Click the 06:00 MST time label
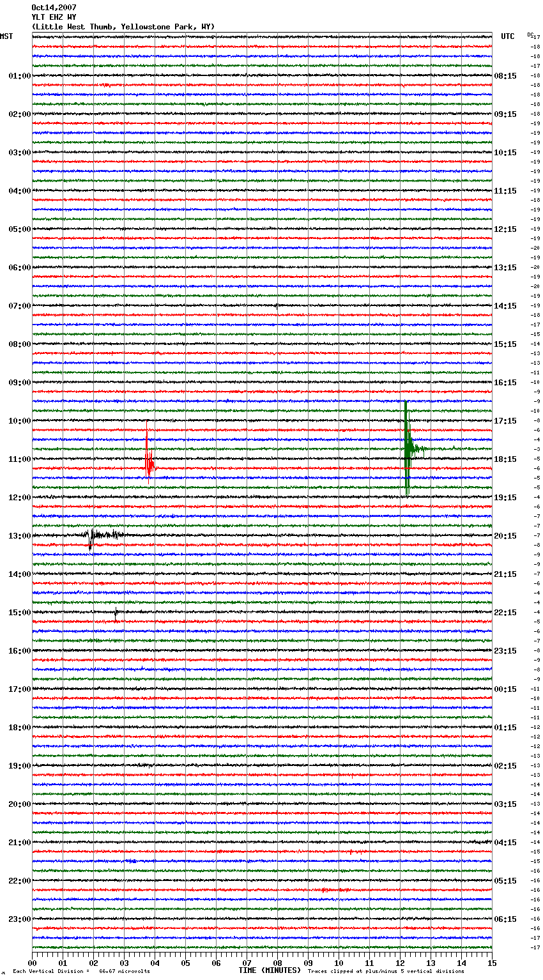 pyautogui.click(x=20, y=268)
